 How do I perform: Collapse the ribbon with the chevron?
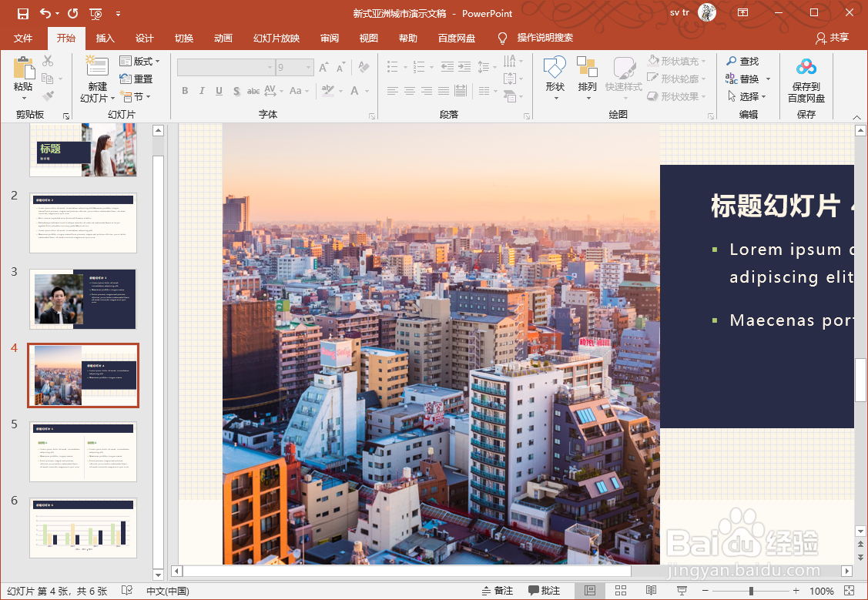856,117
